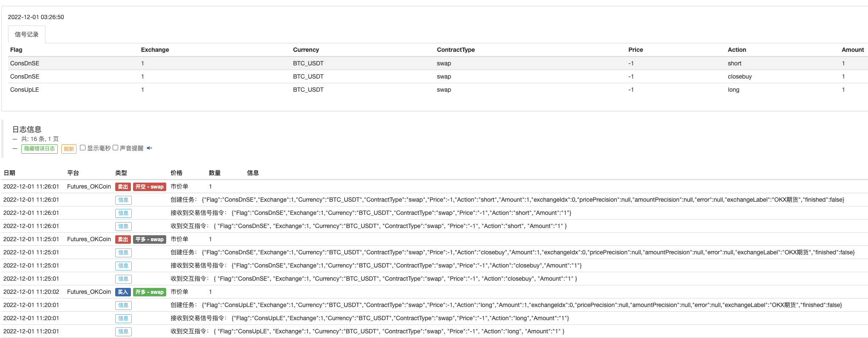This screenshot has width=868, height=338.
Task: Click the 买入 badge
Action: coord(123,292)
